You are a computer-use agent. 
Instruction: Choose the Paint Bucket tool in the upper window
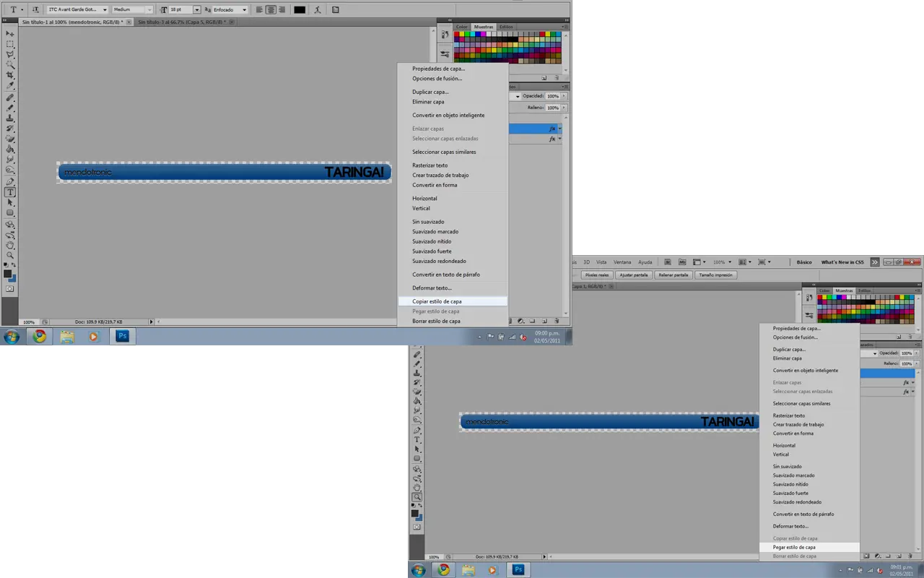[10, 150]
